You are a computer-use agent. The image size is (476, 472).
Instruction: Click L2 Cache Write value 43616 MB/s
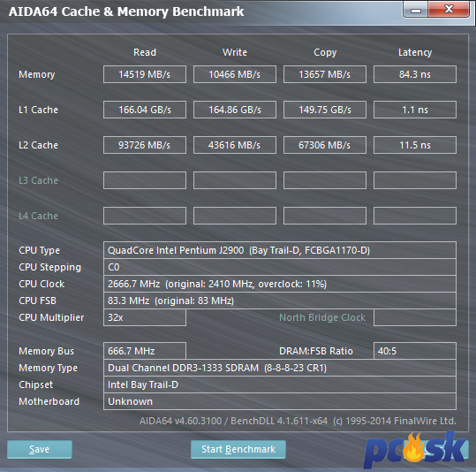point(235,145)
